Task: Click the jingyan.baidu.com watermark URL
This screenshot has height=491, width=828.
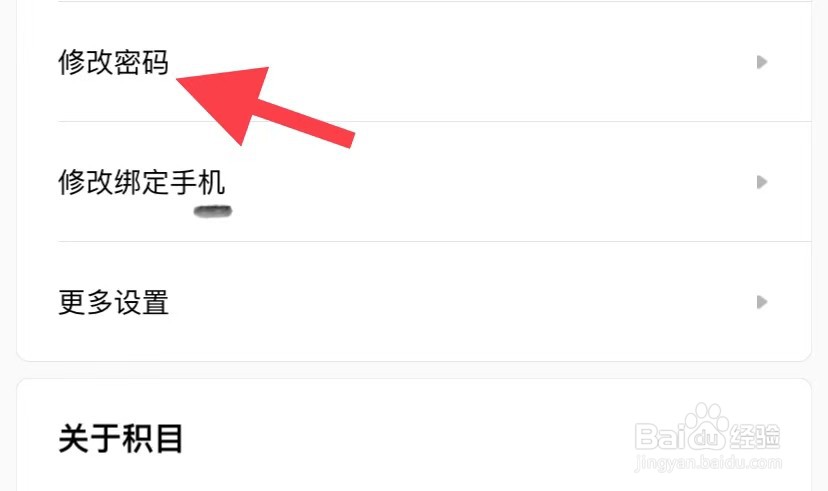Action: pyautogui.click(x=708, y=462)
